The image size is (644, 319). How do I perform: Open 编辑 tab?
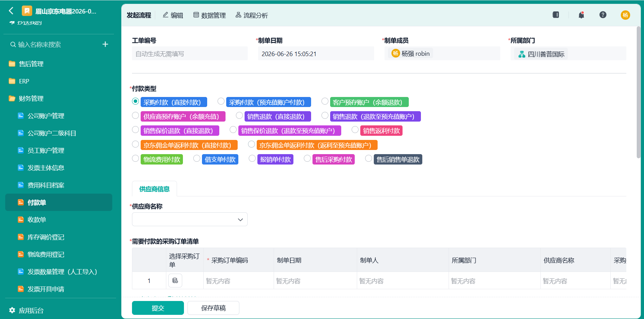173,15
